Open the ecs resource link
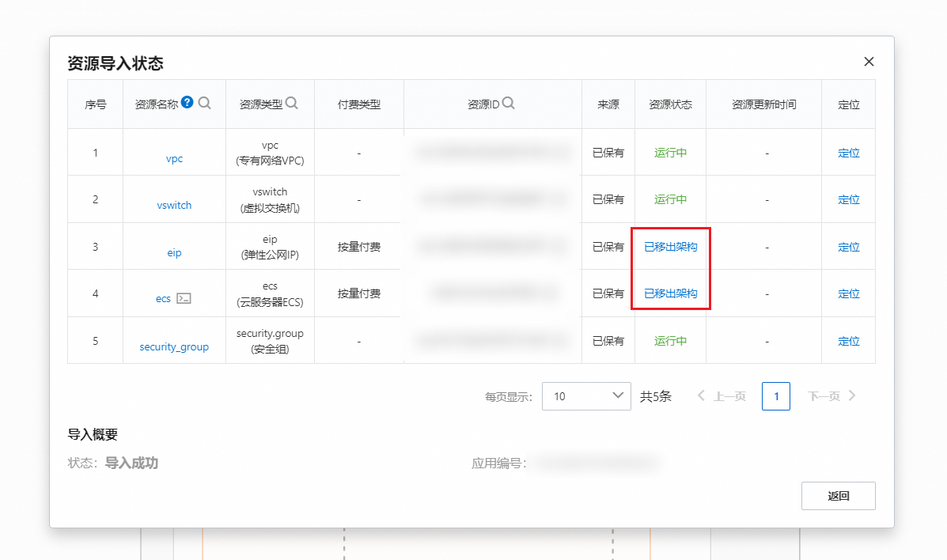This screenshot has width=947, height=560. (x=163, y=299)
